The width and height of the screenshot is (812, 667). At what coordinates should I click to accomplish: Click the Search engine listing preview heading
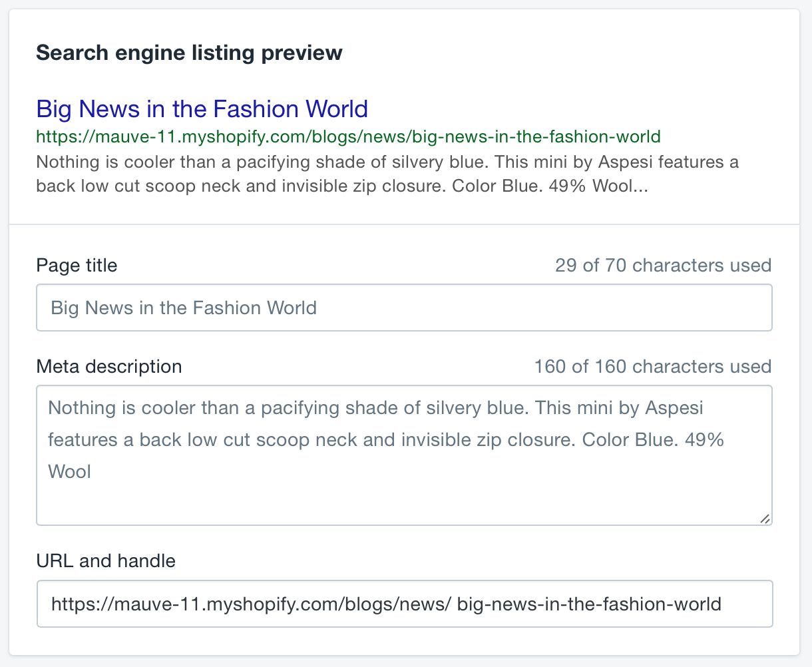click(189, 53)
